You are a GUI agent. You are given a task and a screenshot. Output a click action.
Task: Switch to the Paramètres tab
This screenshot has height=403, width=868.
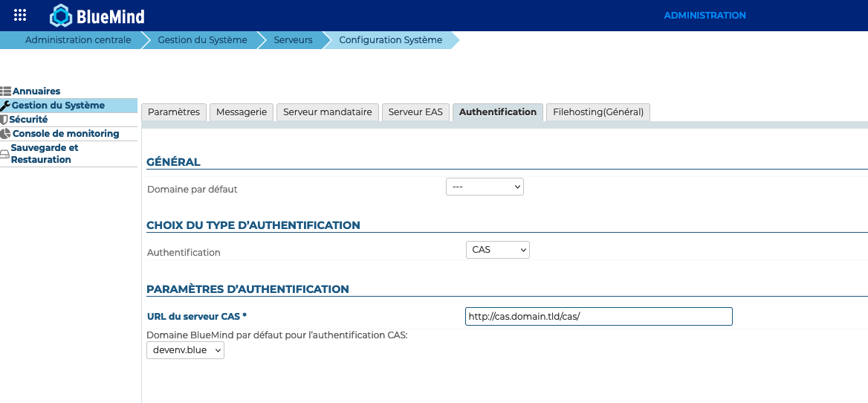(x=174, y=112)
